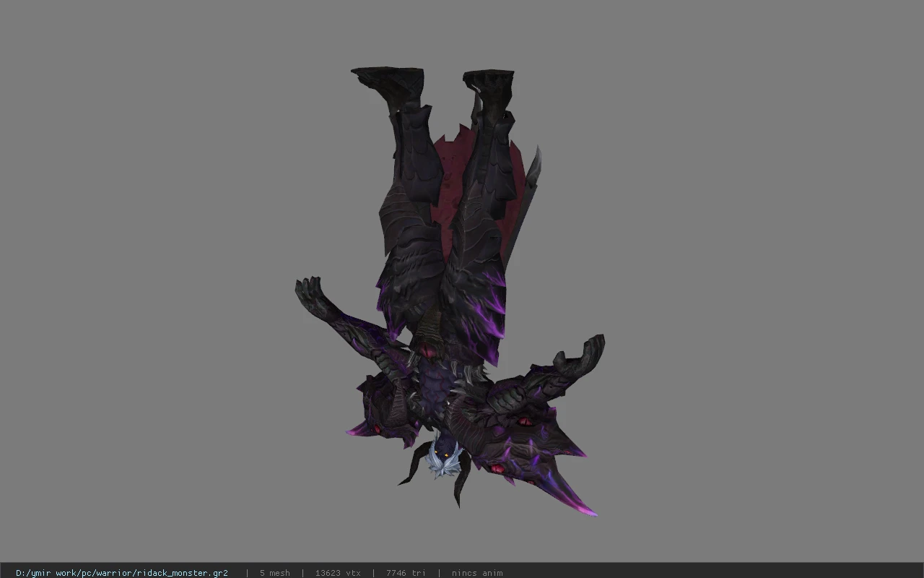The image size is (924, 578).
Task: Click the file path ridack_monster.gr2 in status bar
Action: (x=122, y=573)
